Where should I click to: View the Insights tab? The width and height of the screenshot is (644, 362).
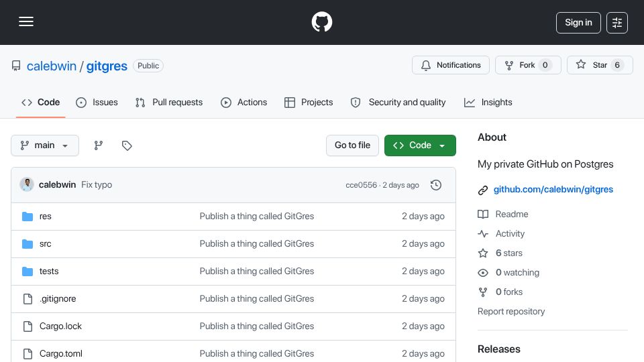pyautogui.click(x=488, y=102)
